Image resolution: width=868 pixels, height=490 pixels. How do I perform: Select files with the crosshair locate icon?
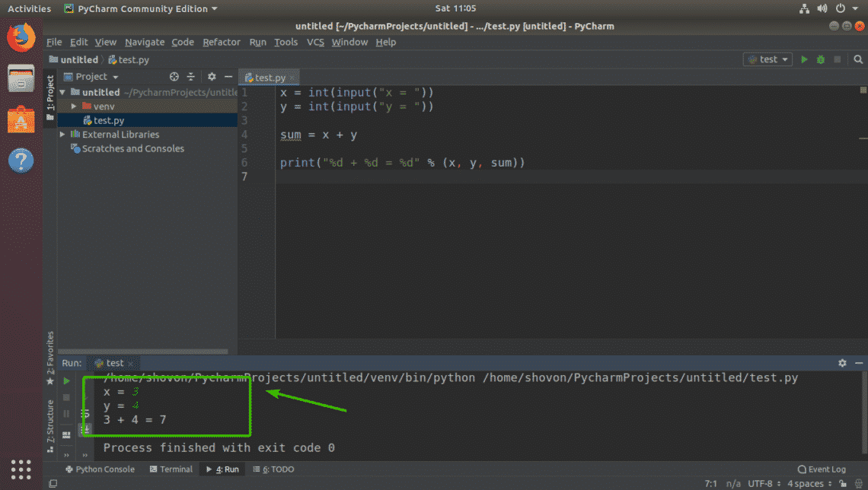(x=174, y=76)
